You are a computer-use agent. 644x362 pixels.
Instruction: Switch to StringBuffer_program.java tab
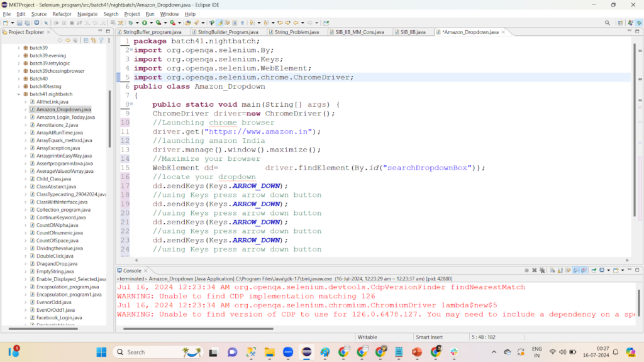point(152,32)
